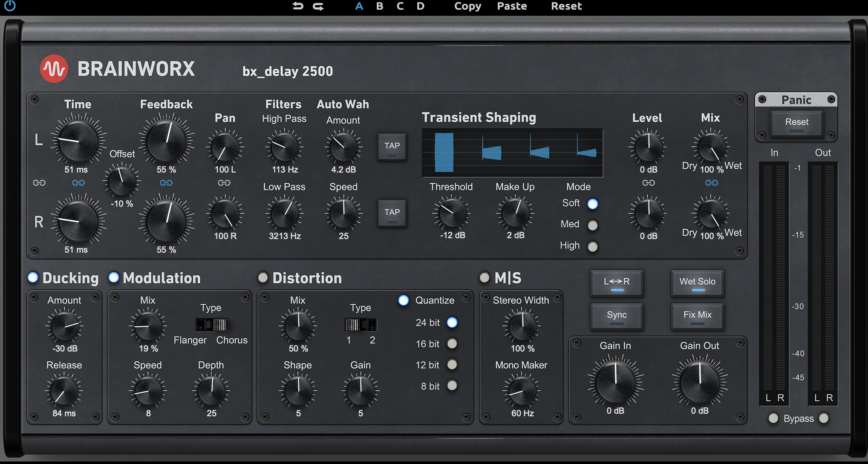The width and height of the screenshot is (868, 464).
Task: Click the Distortion Shape knob
Action: 298,391
